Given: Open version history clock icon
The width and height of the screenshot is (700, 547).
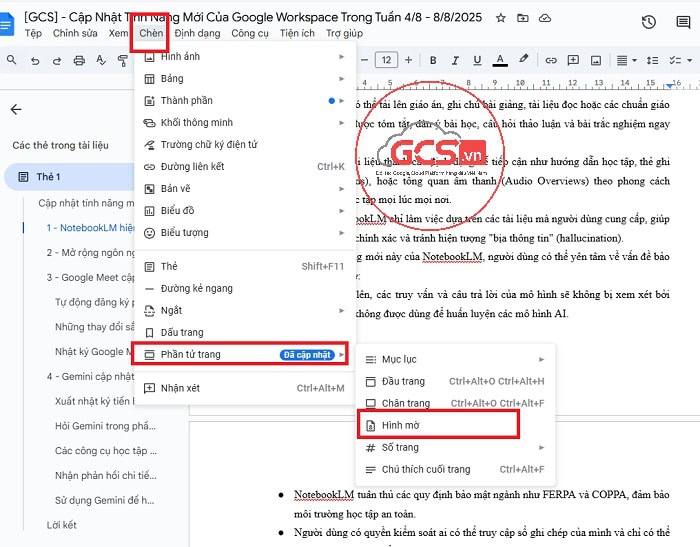Looking at the screenshot, I should click(x=648, y=22).
